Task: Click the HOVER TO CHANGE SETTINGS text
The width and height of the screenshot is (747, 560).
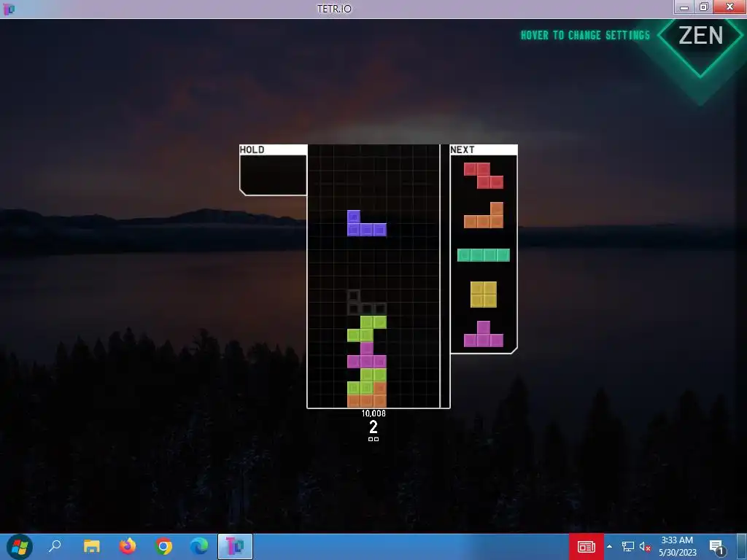Action: click(585, 35)
